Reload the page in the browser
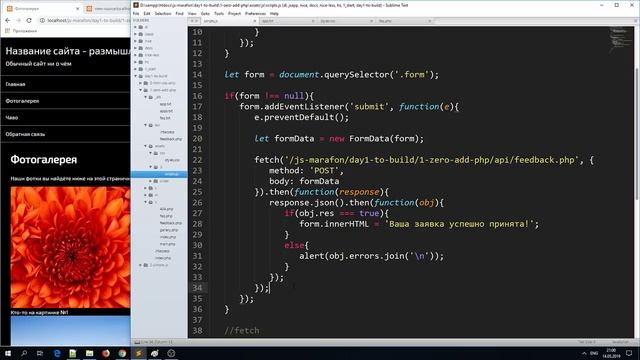The height and width of the screenshot is (360, 640). coord(29,20)
